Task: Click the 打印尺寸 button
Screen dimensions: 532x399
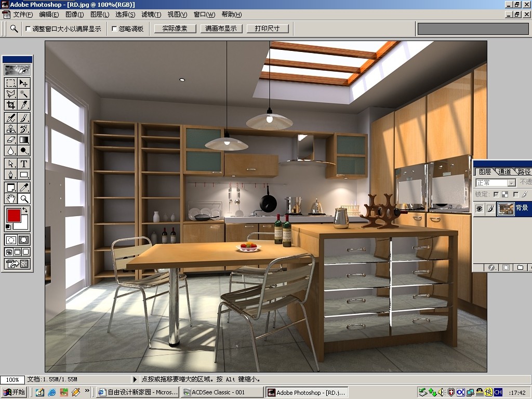Action: [267, 29]
